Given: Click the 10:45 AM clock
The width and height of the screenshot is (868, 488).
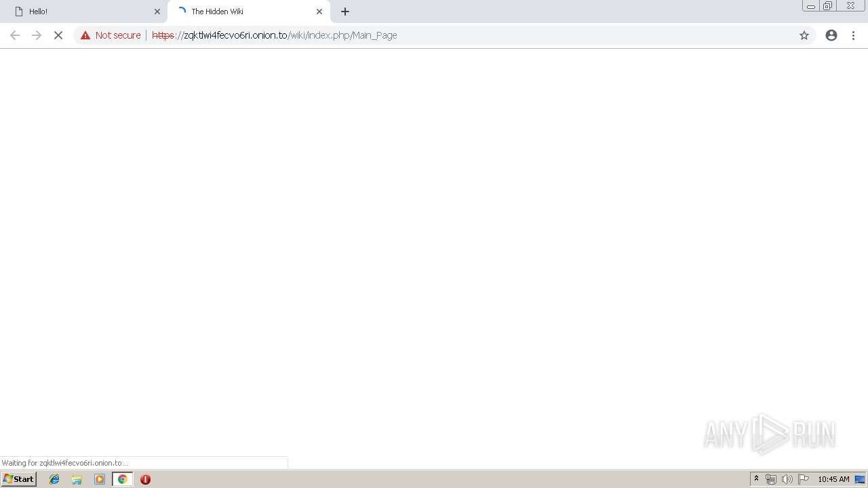Looking at the screenshot, I should [833, 479].
